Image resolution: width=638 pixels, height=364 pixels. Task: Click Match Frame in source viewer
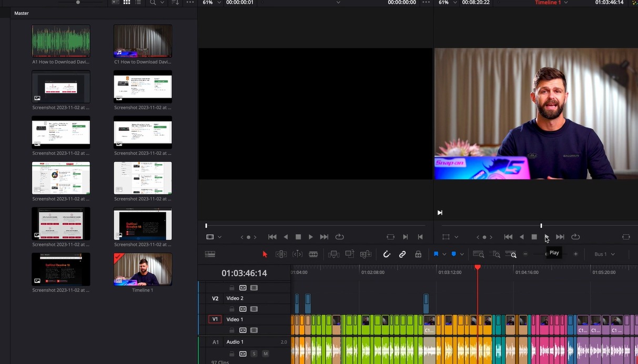[390, 237]
